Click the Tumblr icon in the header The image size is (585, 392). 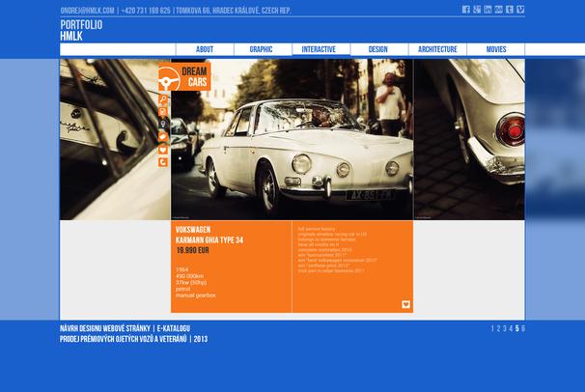point(510,10)
